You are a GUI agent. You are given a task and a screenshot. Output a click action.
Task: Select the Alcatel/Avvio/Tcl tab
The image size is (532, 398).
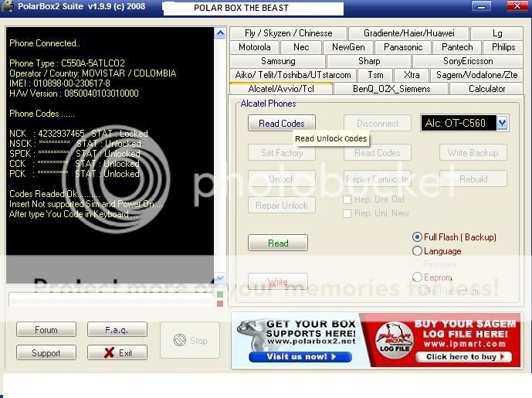tap(281, 89)
